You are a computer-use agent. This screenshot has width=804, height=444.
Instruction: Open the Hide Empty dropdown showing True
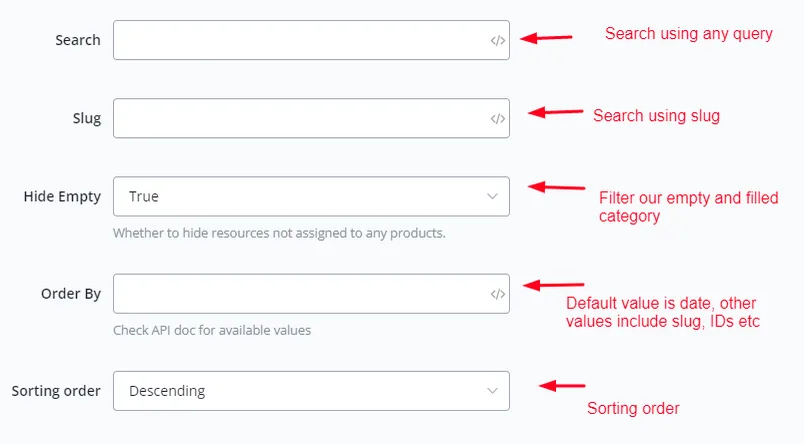[311, 196]
